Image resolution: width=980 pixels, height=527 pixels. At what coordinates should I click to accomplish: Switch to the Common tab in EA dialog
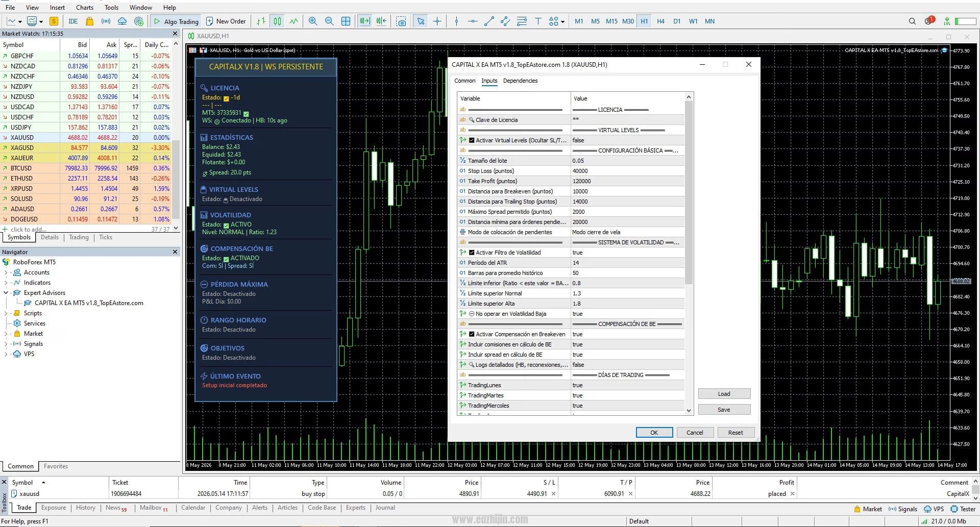click(464, 81)
